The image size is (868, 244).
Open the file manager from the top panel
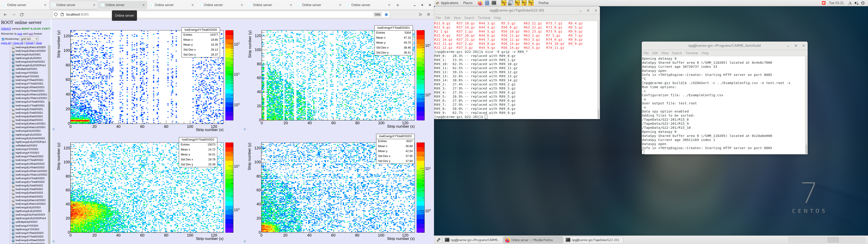coord(487,3)
